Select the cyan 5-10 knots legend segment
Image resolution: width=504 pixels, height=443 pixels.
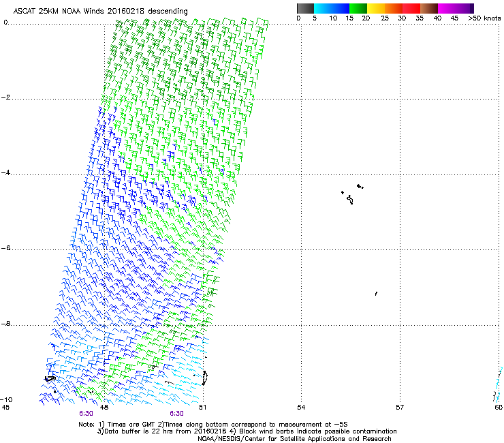(323, 9)
